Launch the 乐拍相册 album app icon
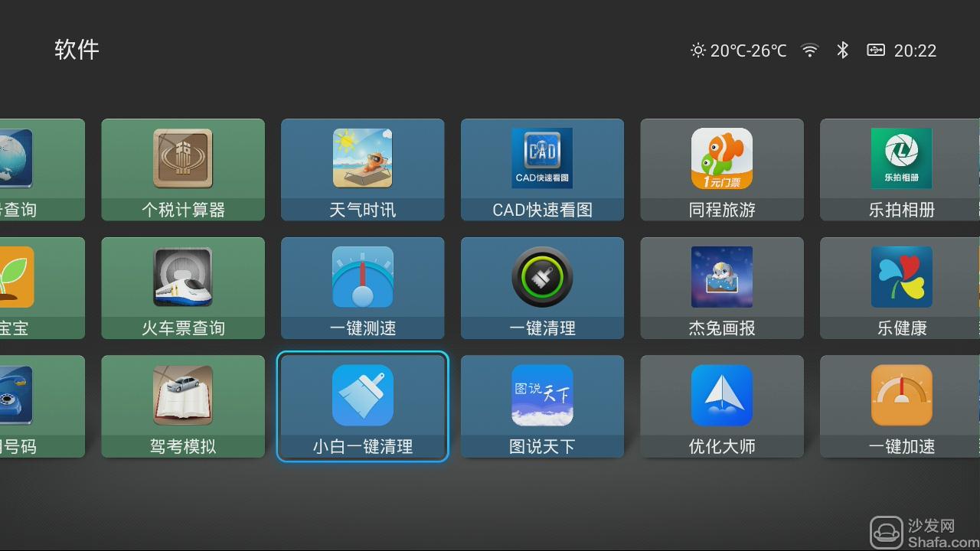980x551 pixels. pyautogui.click(x=901, y=158)
